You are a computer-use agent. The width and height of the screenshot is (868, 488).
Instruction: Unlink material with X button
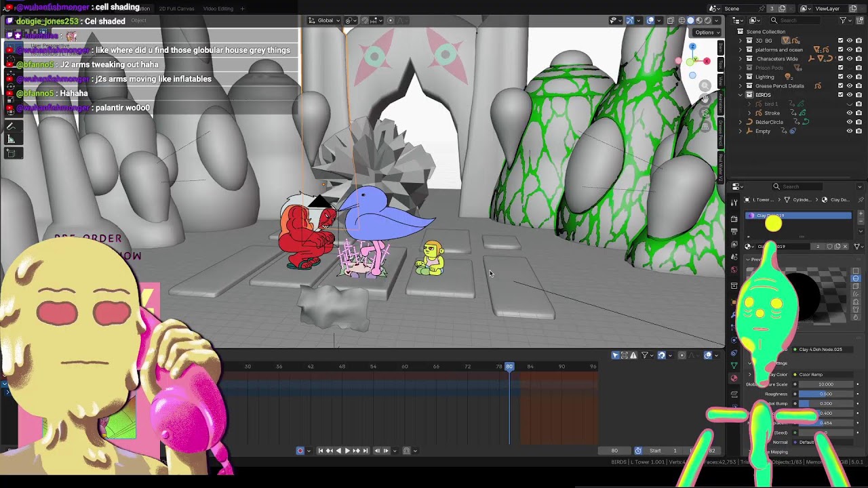click(845, 247)
